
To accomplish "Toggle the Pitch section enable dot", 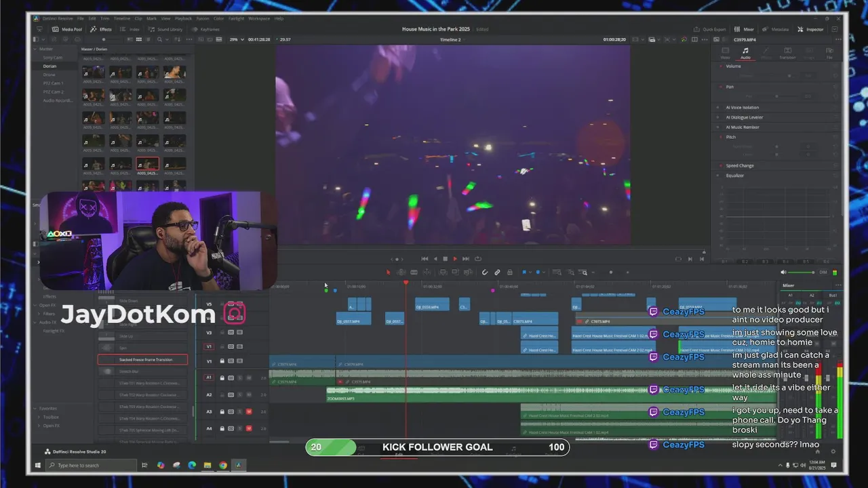I will [x=720, y=137].
